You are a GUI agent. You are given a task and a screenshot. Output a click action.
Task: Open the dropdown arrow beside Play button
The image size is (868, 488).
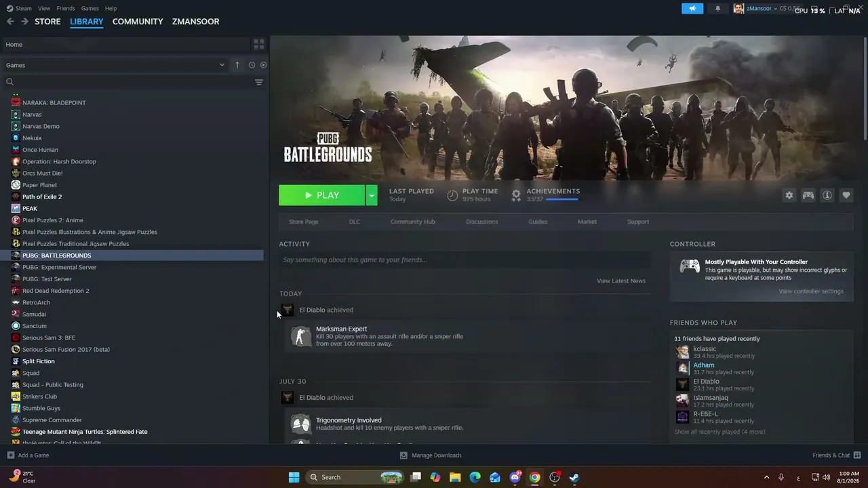[x=372, y=195]
